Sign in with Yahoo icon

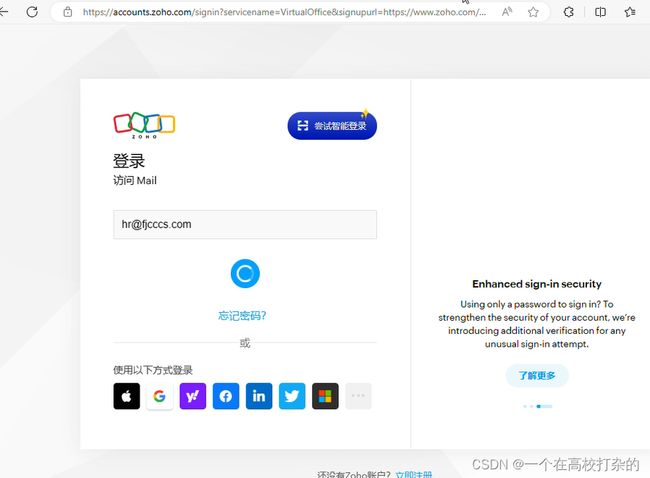coord(193,396)
